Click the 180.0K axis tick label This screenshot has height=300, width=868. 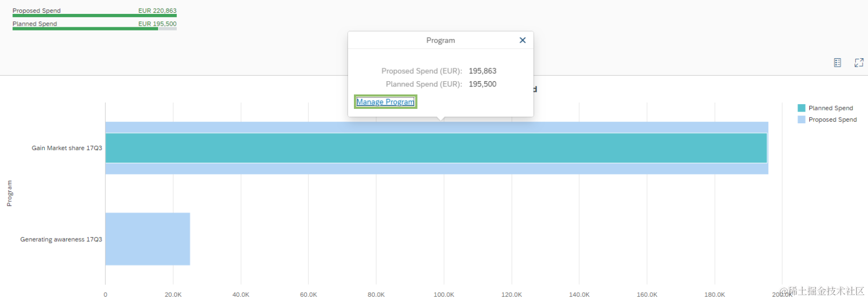click(x=714, y=295)
